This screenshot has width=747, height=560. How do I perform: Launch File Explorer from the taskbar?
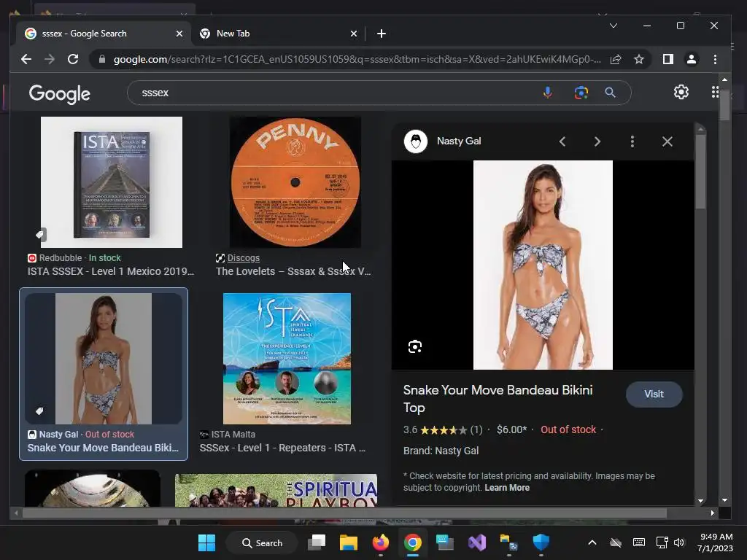tap(348, 542)
